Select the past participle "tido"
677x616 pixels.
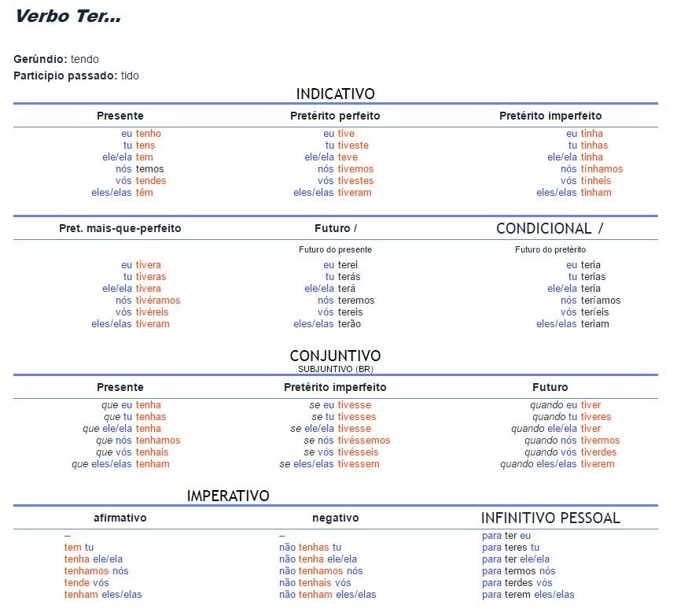[x=130, y=76]
